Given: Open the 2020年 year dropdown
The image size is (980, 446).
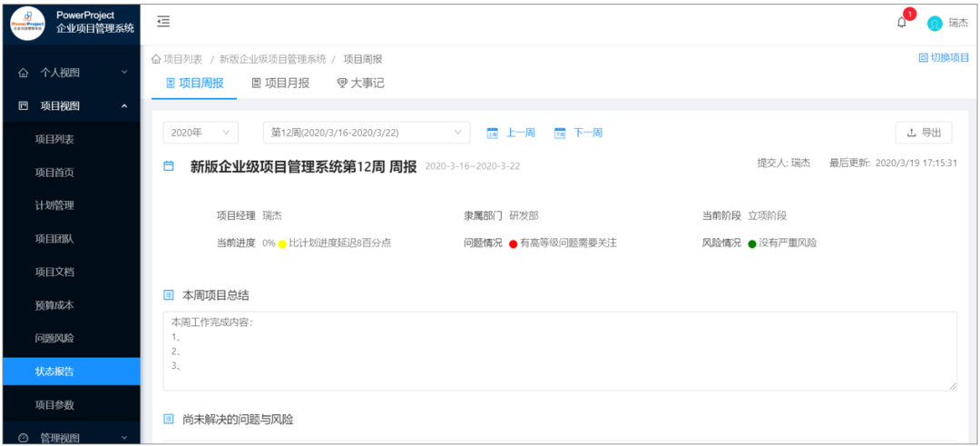Looking at the screenshot, I should 201,133.
